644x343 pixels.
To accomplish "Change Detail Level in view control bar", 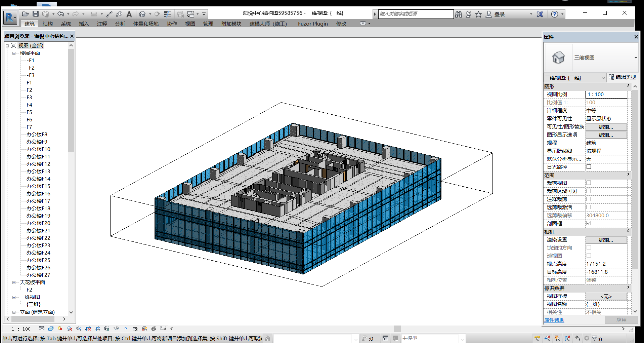I will (42, 329).
